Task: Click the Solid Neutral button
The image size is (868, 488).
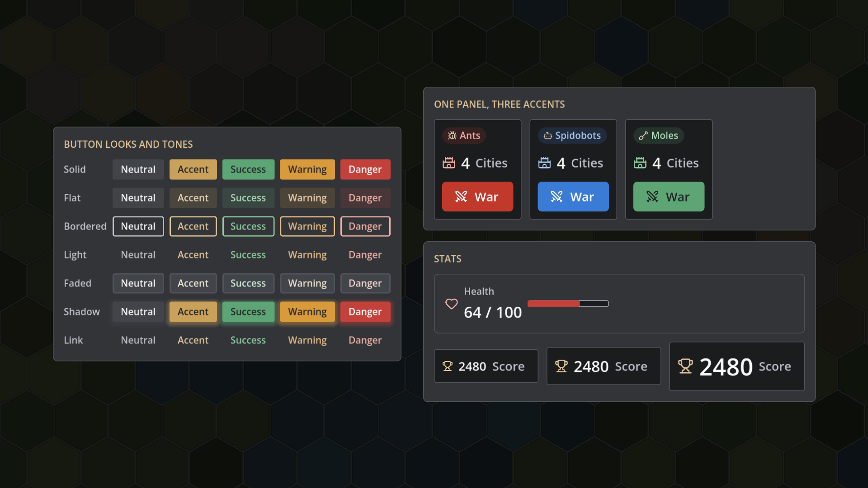Action: point(138,169)
